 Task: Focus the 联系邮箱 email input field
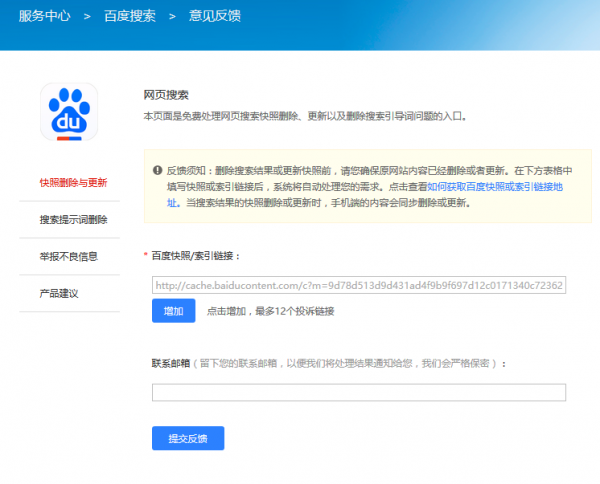(x=359, y=392)
